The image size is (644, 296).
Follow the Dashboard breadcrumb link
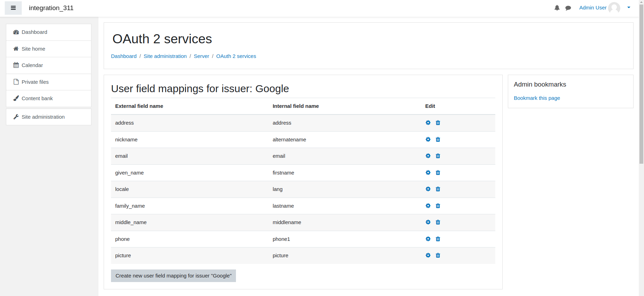point(124,56)
